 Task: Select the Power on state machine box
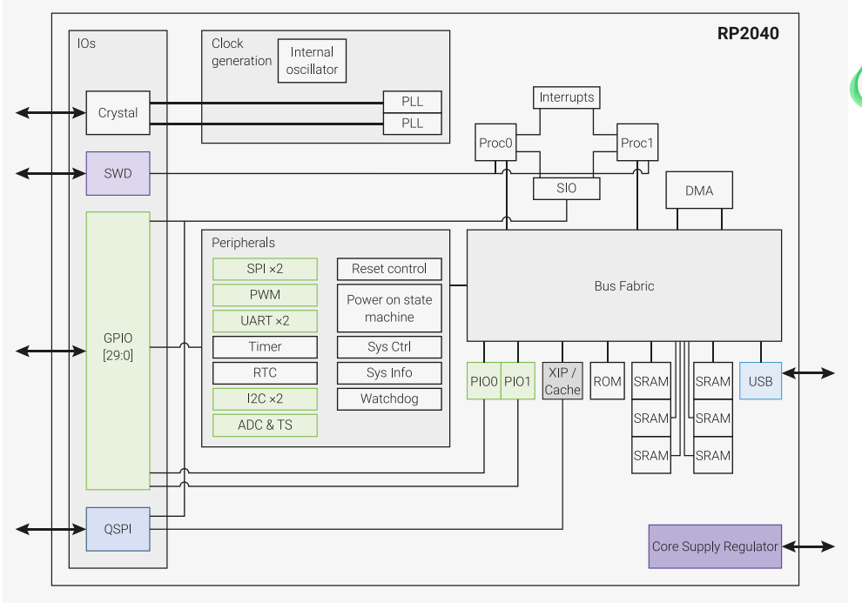(x=389, y=308)
